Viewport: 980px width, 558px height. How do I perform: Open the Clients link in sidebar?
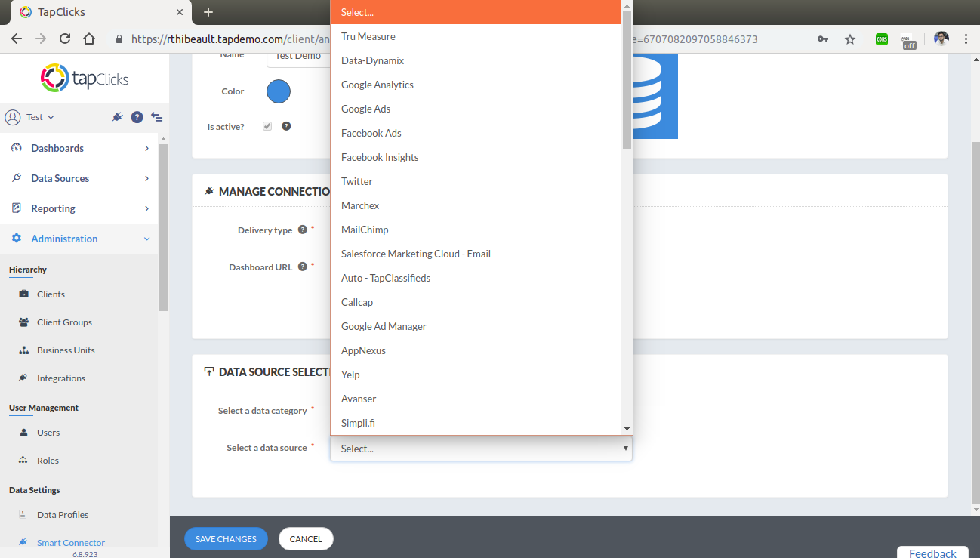(x=51, y=294)
